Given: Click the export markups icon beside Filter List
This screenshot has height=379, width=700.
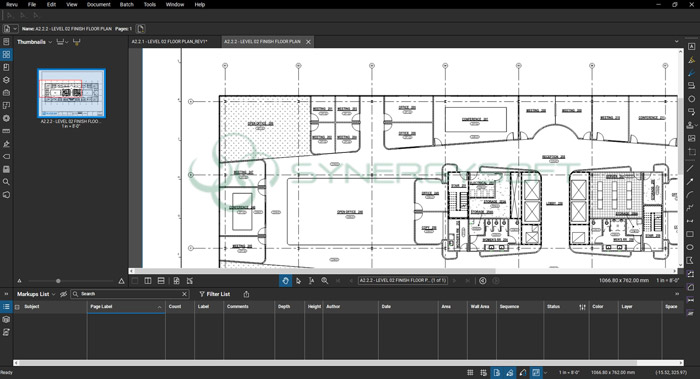Looking at the screenshot, I should (x=246, y=294).
